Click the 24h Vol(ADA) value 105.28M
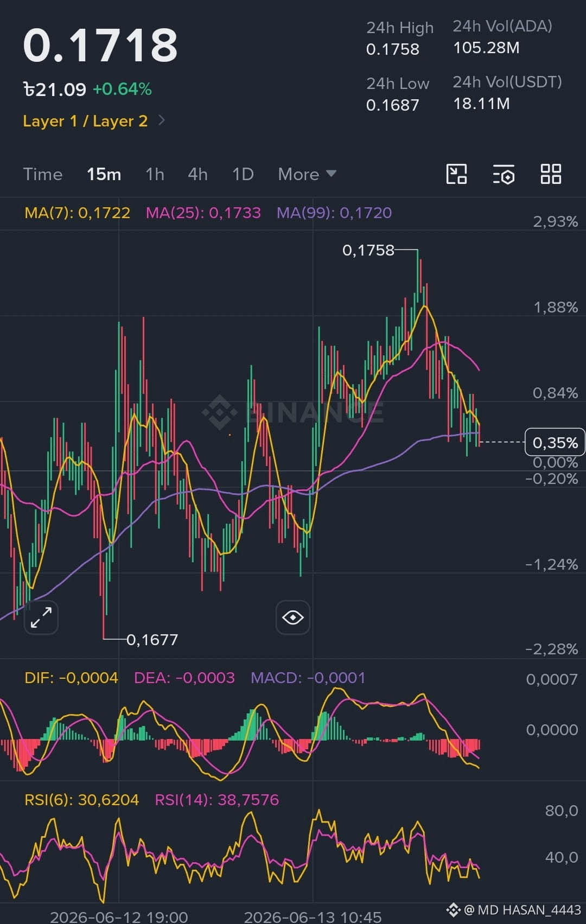 tap(486, 48)
